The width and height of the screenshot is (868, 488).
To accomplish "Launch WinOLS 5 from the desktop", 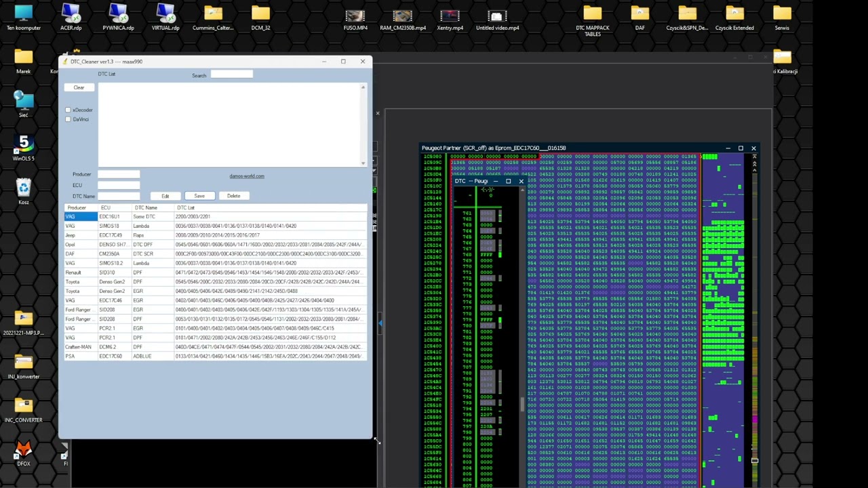I will pyautogui.click(x=24, y=148).
